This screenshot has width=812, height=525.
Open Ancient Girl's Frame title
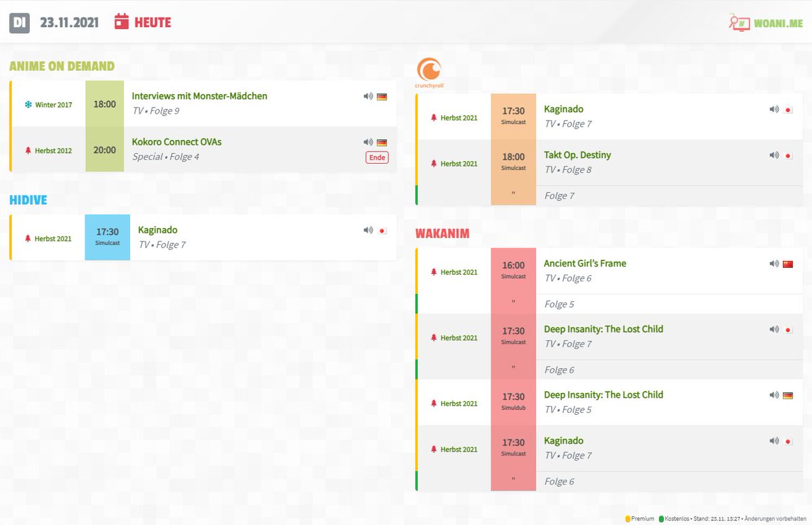coord(585,263)
